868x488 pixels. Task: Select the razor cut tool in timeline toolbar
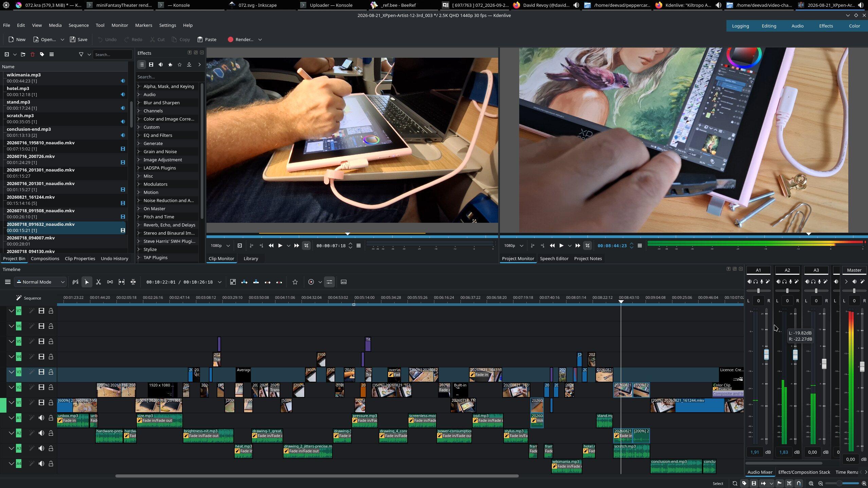coord(98,282)
